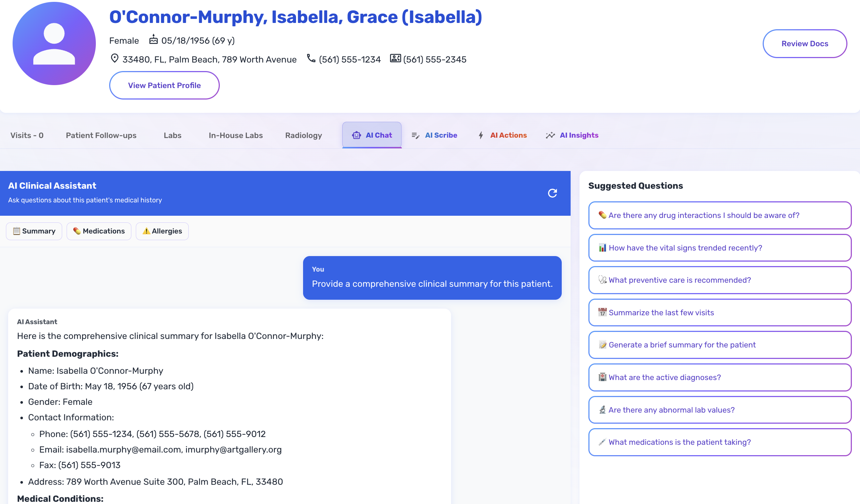Viewport: 860px width, 504px height.
Task: Select the Allergies quick chip
Action: pyautogui.click(x=162, y=231)
